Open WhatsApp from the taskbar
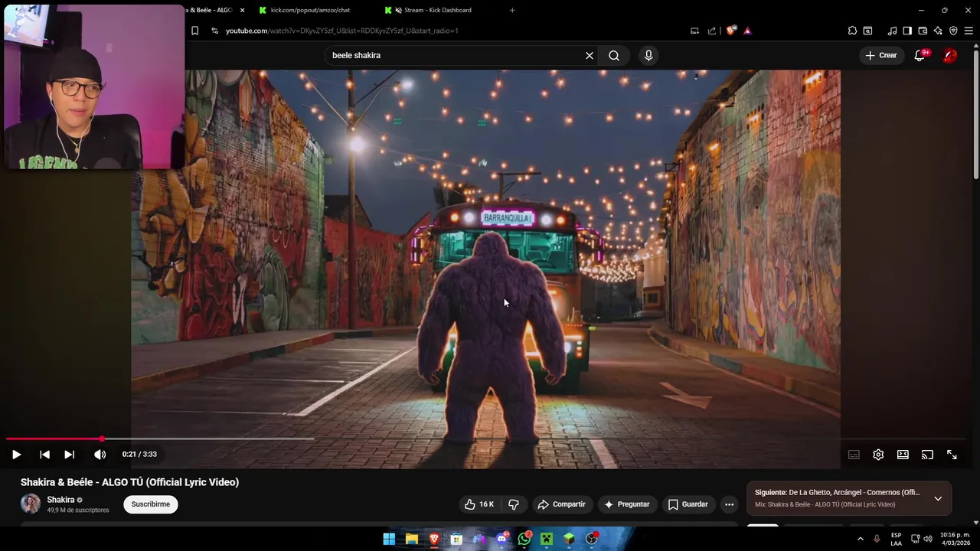This screenshot has height=551, width=980. [524, 539]
